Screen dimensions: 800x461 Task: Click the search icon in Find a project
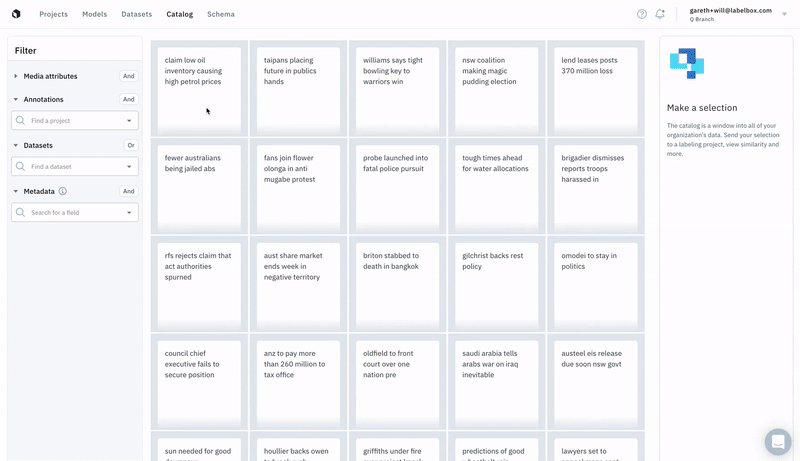tap(20, 120)
